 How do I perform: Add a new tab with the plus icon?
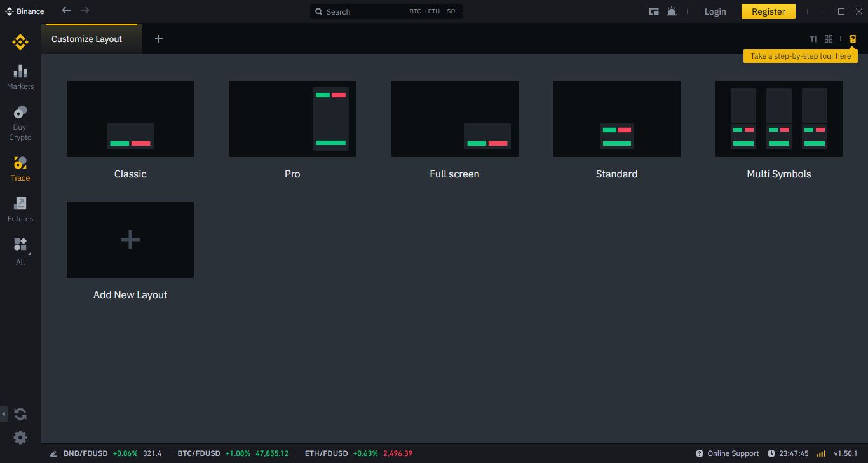pos(159,39)
